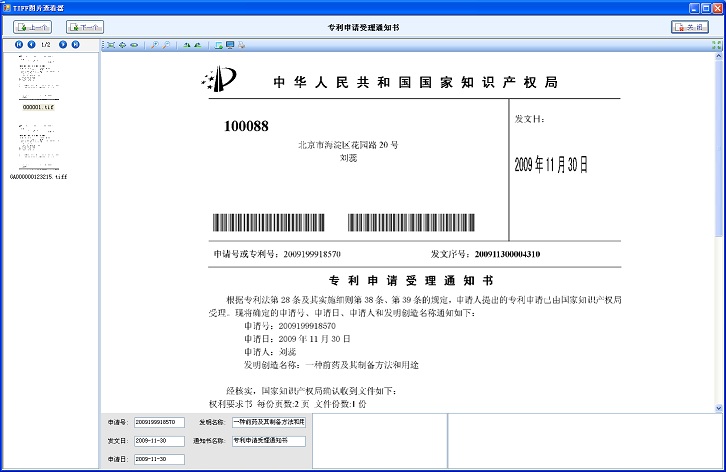Click the green oval view toolbar icon
Viewport: 726px width, 472px height.
point(134,45)
